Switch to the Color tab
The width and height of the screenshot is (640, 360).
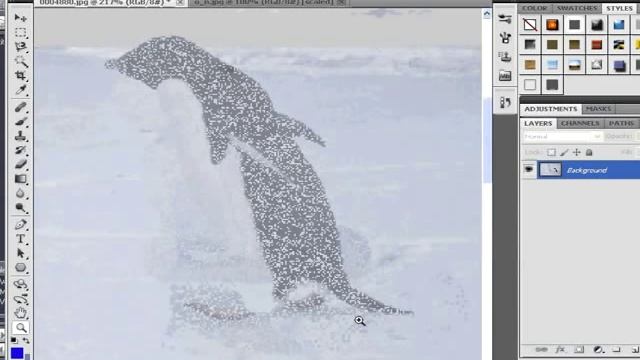pyautogui.click(x=534, y=8)
